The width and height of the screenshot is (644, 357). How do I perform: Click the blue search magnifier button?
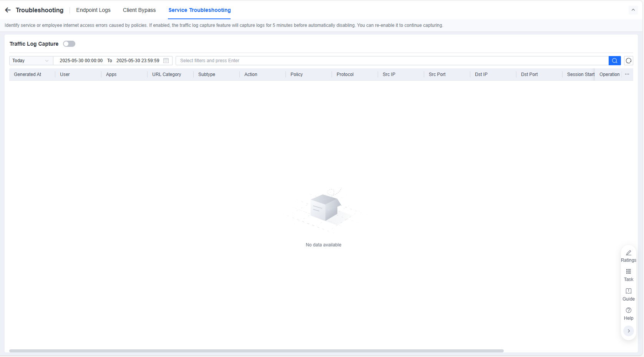[x=615, y=61]
